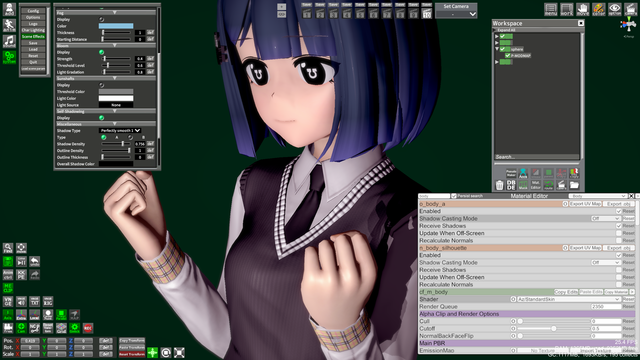
Task: Expand the last Workspace tree node
Action: (x=497, y=62)
